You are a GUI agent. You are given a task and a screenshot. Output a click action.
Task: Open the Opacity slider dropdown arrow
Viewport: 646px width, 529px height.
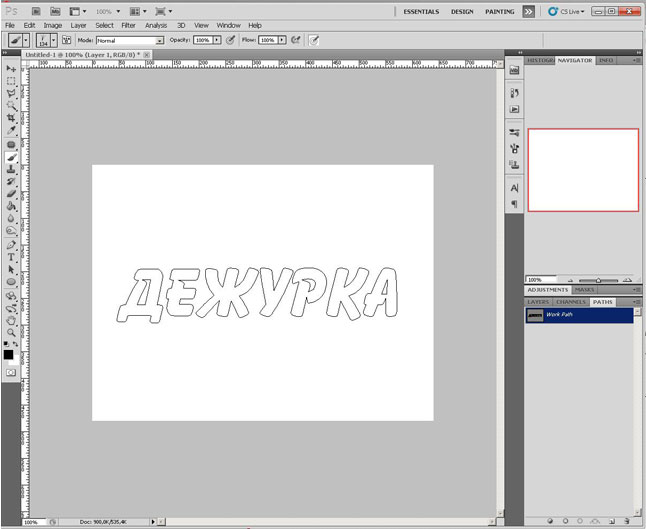point(217,40)
